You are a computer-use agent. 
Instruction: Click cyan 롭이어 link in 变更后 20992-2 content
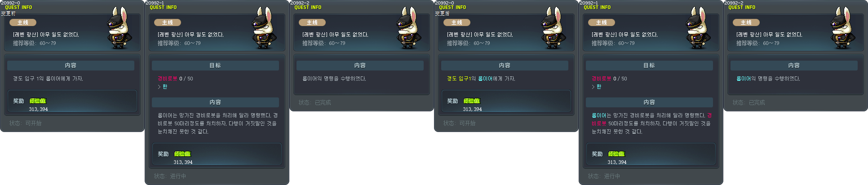pyautogui.click(x=744, y=79)
